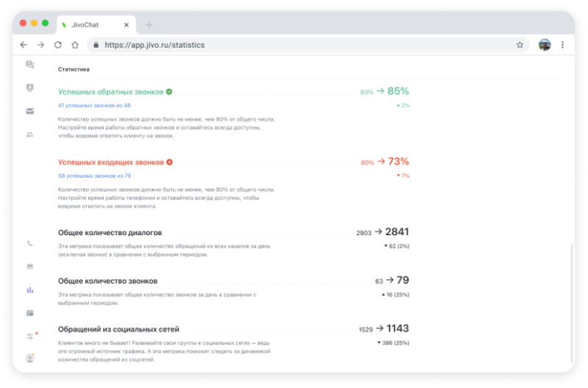This screenshot has height=388, width=588.
Task: Open the operator profile avatar in sidebar
Action: (x=30, y=358)
